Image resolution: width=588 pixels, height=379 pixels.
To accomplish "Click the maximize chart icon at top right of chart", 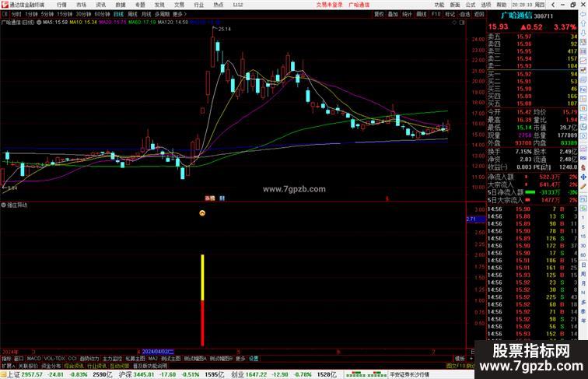I will click(462, 23).
